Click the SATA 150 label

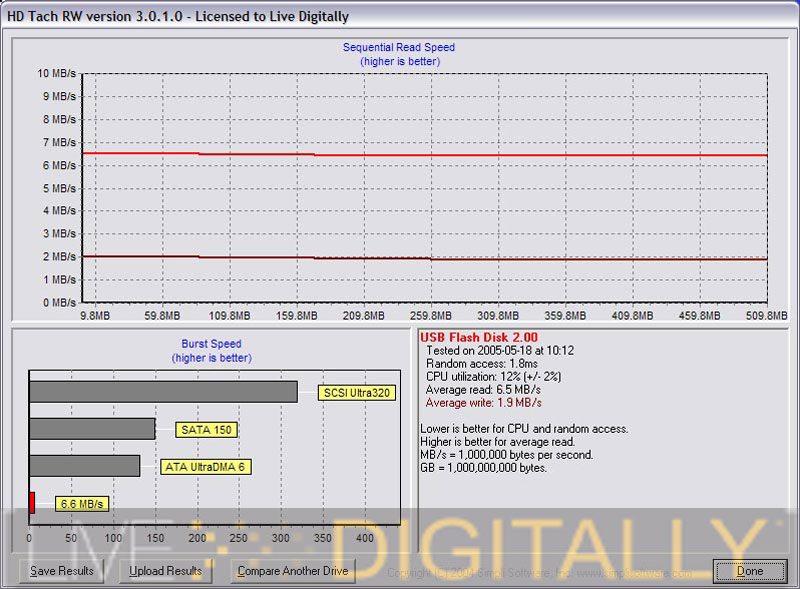pos(206,430)
